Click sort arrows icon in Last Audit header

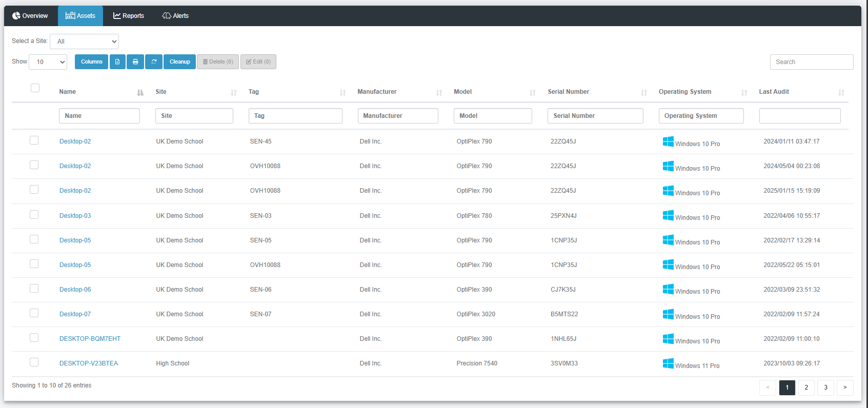[841, 93]
